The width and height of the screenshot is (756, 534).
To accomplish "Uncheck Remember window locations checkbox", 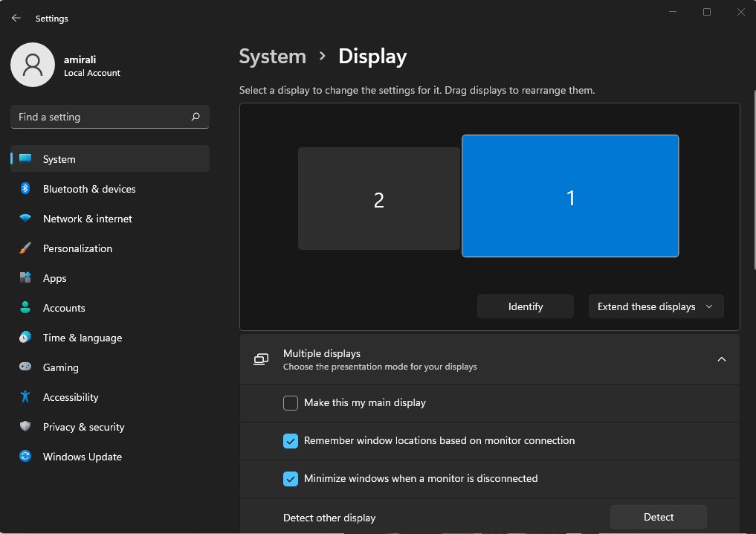I will 290,441.
